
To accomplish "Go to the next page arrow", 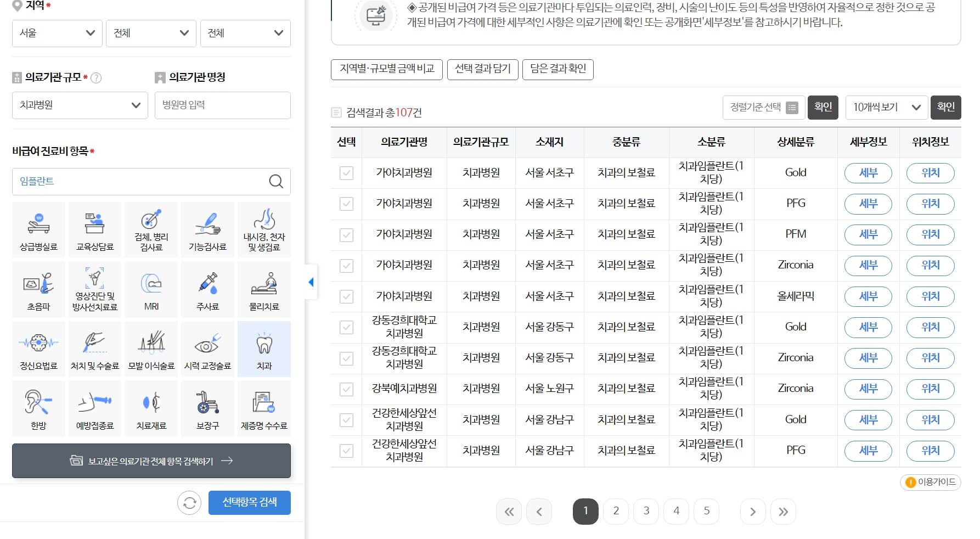I will [x=753, y=512].
